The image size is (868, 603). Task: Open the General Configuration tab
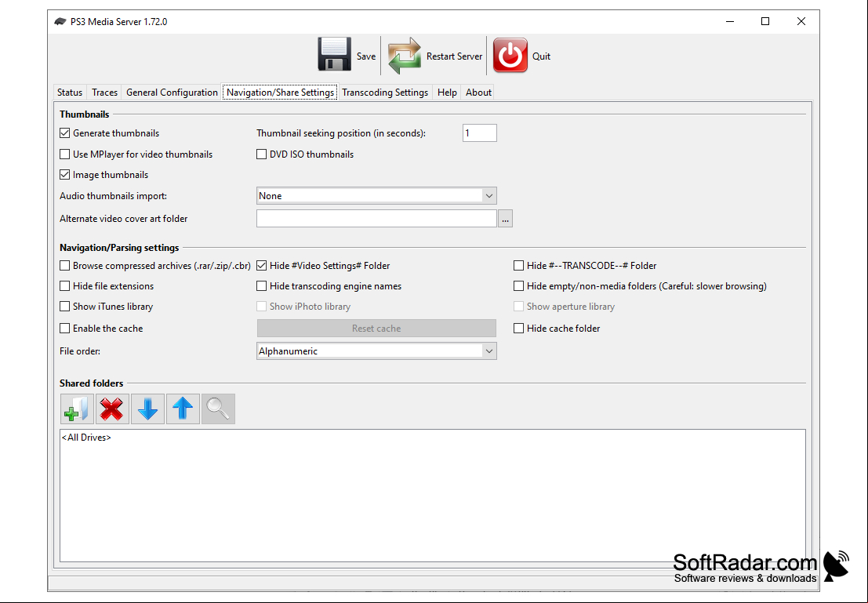click(x=172, y=92)
